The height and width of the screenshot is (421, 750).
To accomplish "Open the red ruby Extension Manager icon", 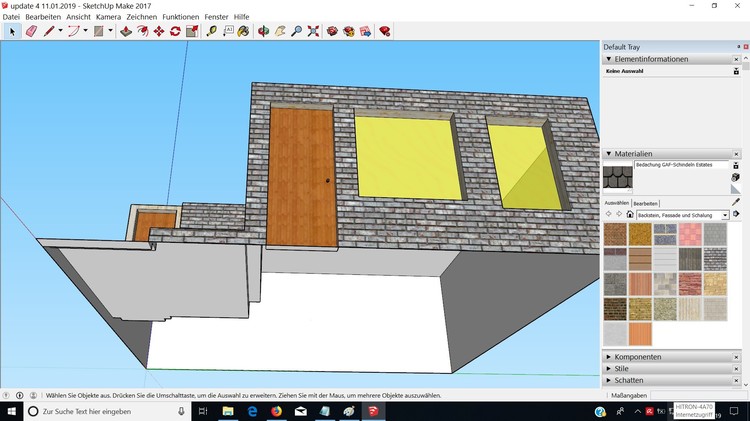I will (385, 32).
